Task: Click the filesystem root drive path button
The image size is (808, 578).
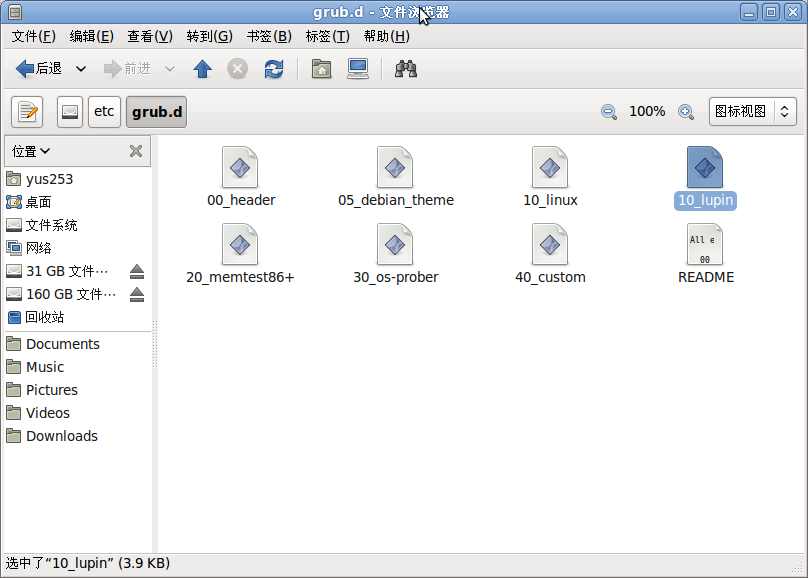Action: point(70,112)
